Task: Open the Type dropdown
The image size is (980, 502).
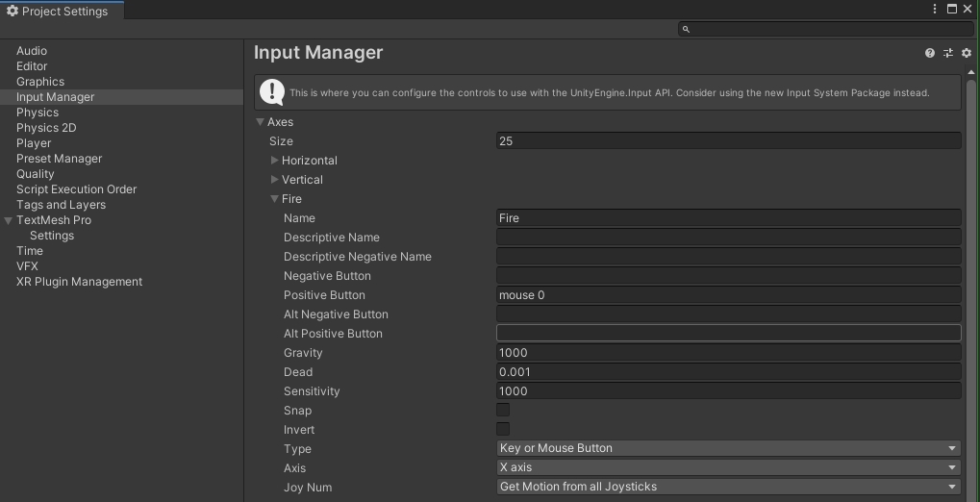Action: [729, 448]
